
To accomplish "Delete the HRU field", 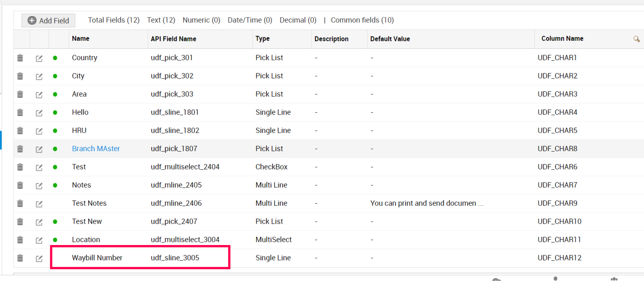I will pyautogui.click(x=20, y=131).
